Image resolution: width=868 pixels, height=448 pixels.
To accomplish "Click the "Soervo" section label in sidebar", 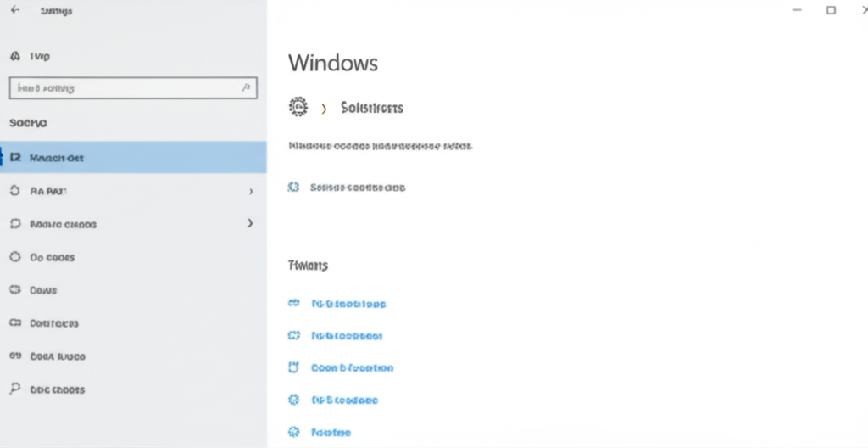I will point(28,123).
